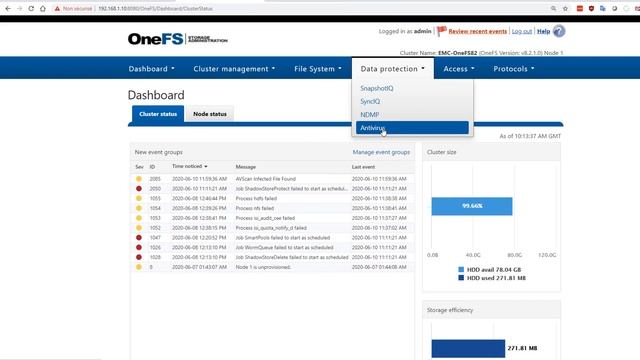This screenshot has width=640, height=360.
Task: Click the storage efficiency dark blue bar
Action: pyautogui.click(x=468, y=348)
